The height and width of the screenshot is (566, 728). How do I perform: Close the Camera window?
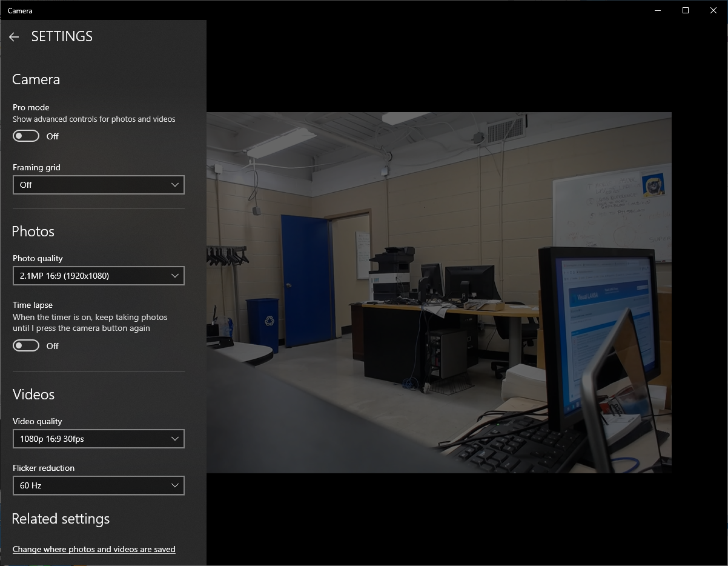coord(713,10)
